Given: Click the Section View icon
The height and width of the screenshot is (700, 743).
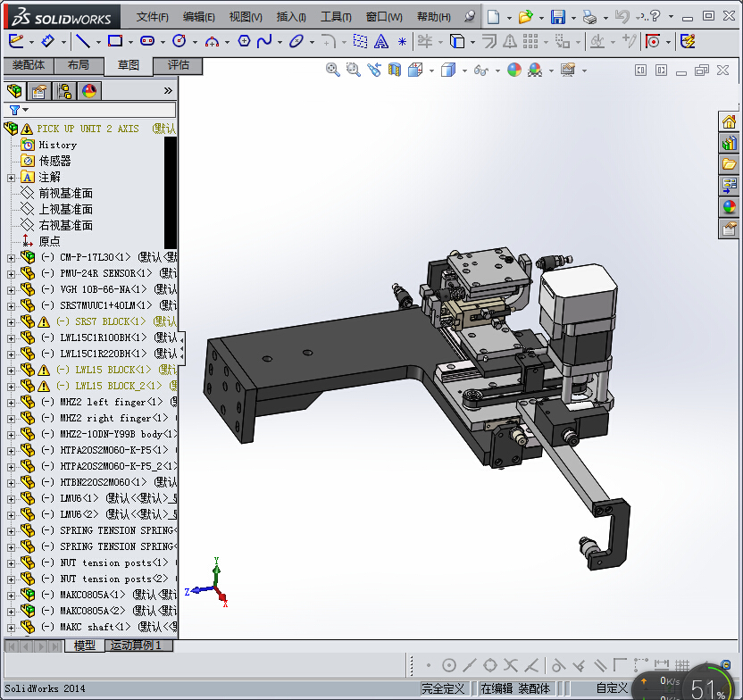Looking at the screenshot, I should point(395,70).
